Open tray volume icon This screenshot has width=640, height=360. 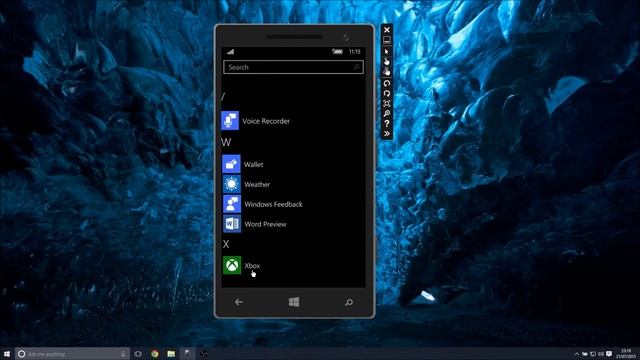(x=601, y=354)
